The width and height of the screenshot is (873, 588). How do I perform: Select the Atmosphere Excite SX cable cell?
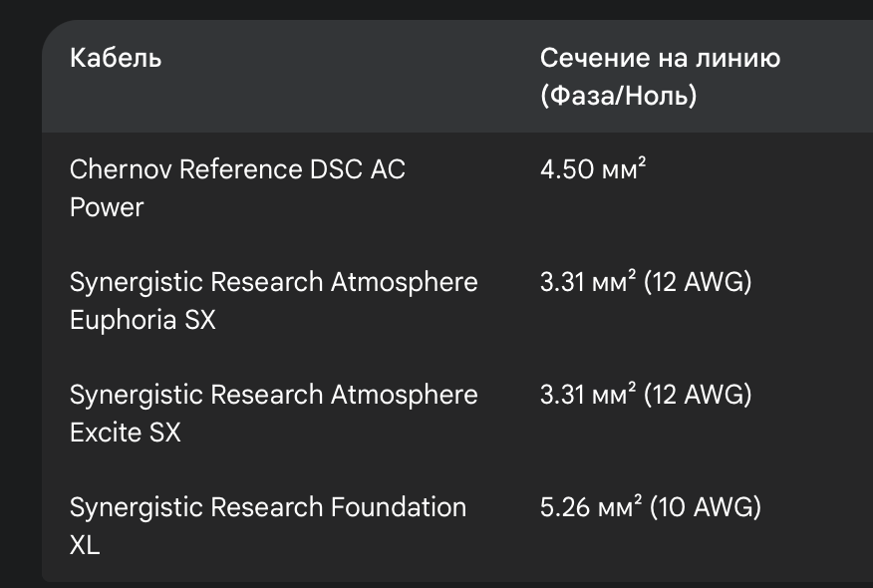coord(273,414)
